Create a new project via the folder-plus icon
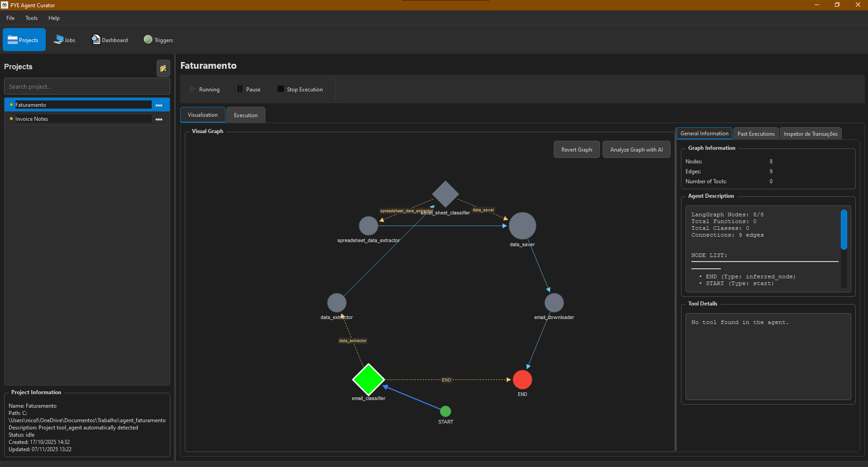 tap(163, 68)
